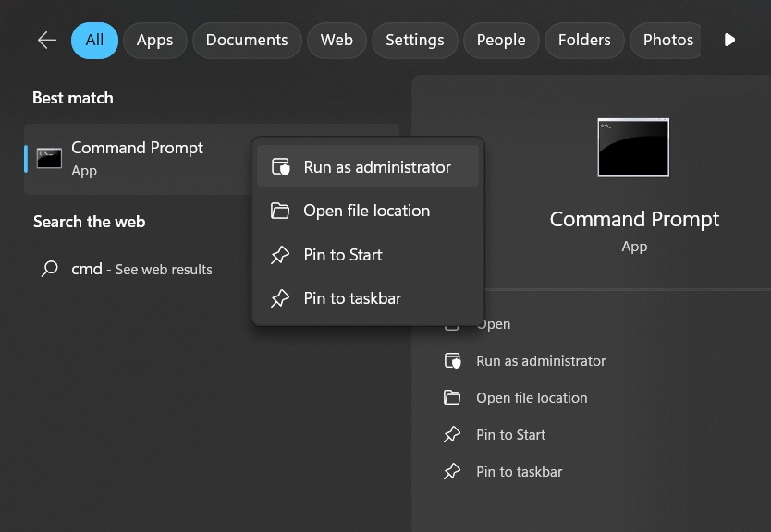Click the folder icon in the context menu
The height and width of the screenshot is (532, 771).
pyautogui.click(x=280, y=211)
